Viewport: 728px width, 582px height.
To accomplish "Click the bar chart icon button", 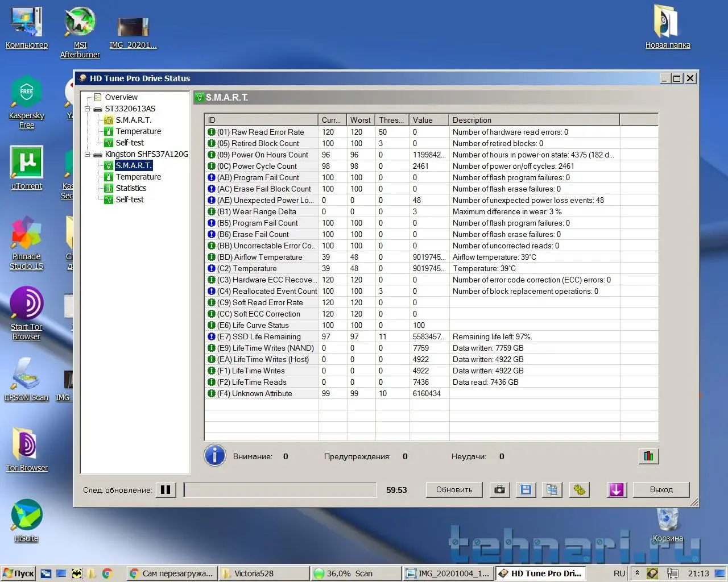I will (x=648, y=456).
